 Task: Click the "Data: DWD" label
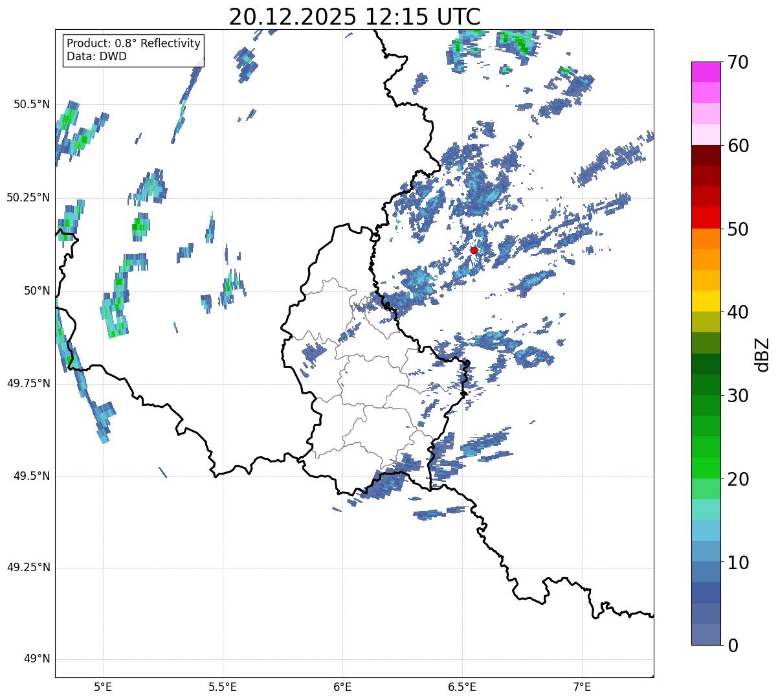pos(97,56)
